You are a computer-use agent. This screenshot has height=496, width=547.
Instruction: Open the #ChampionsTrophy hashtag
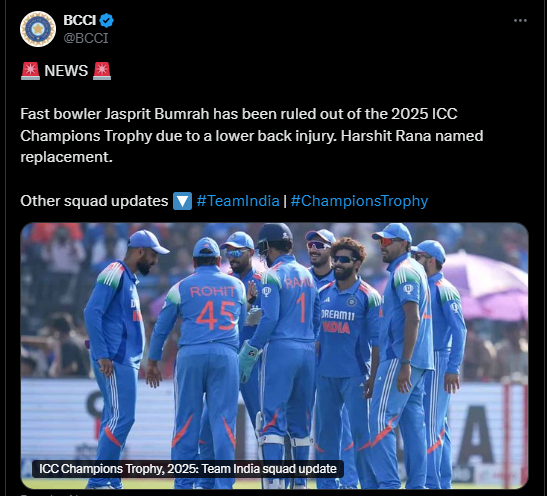359,201
